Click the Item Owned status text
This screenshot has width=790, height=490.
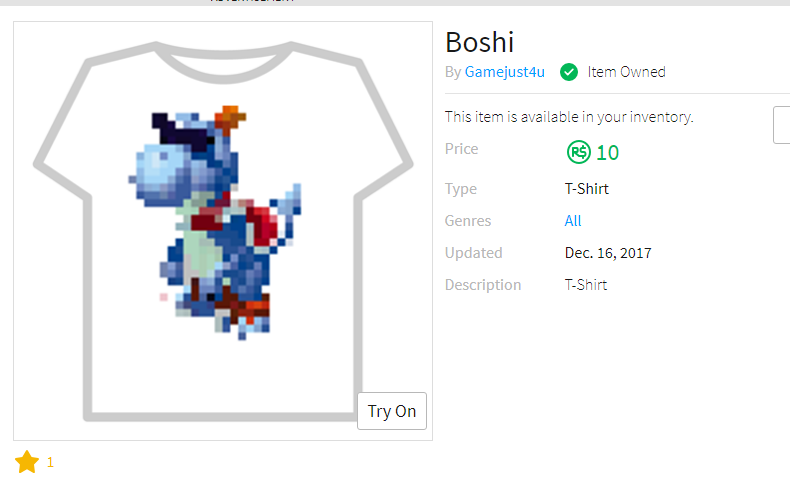click(x=626, y=72)
